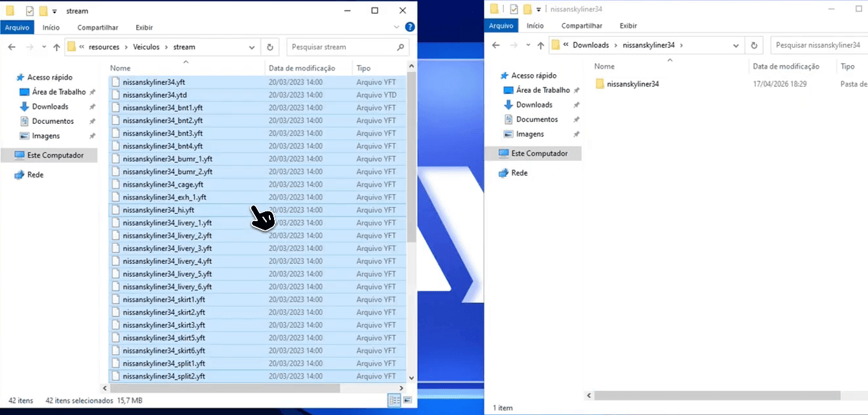The image size is (868, 415).
Task: Click the horizontal scrollbar in the stream window
Action: click(224, 388)
